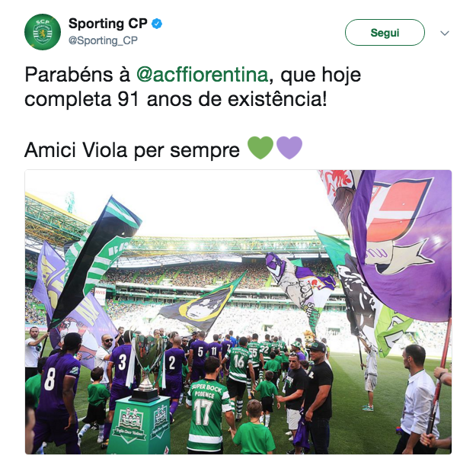
Task: Expand the tweet options chevron menu
Action: (x=445, y=33)
